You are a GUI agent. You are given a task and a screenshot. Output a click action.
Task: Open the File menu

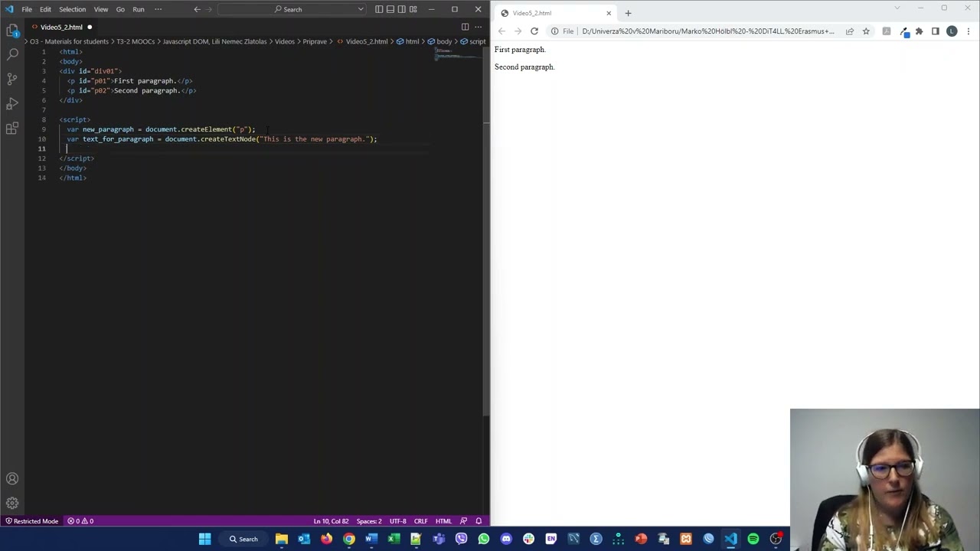click(27, 9)
